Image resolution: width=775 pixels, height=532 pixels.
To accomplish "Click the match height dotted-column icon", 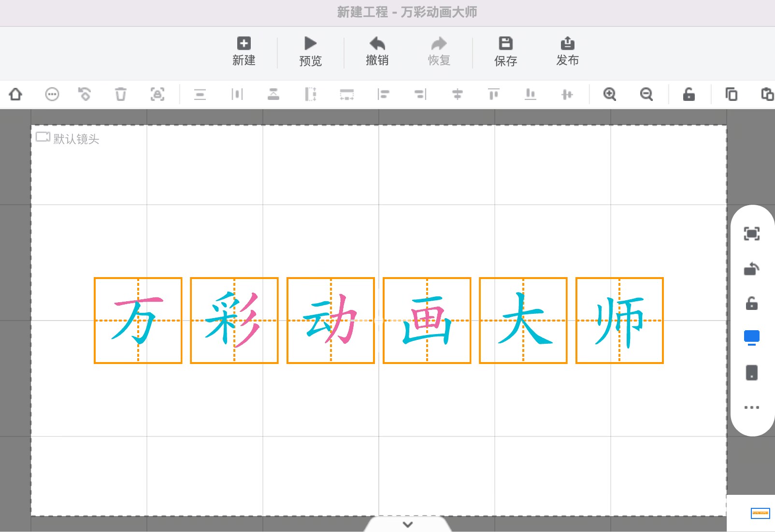I will click(310, 94).
